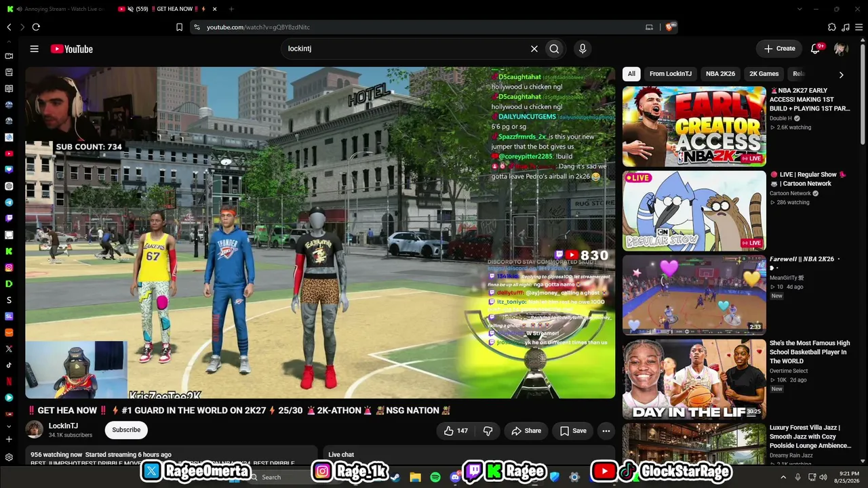Screen dimensions: 868x488
Task: Show hidden system tray icons
Action: coord(783,477)
